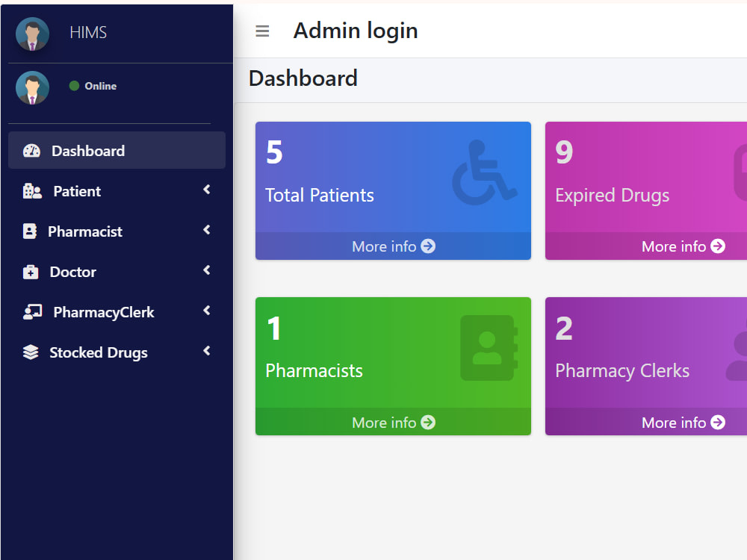Expand the PharmacyClerk menu chevron
Viewport: 747px width, 560px height.
(x=207, y=311)
